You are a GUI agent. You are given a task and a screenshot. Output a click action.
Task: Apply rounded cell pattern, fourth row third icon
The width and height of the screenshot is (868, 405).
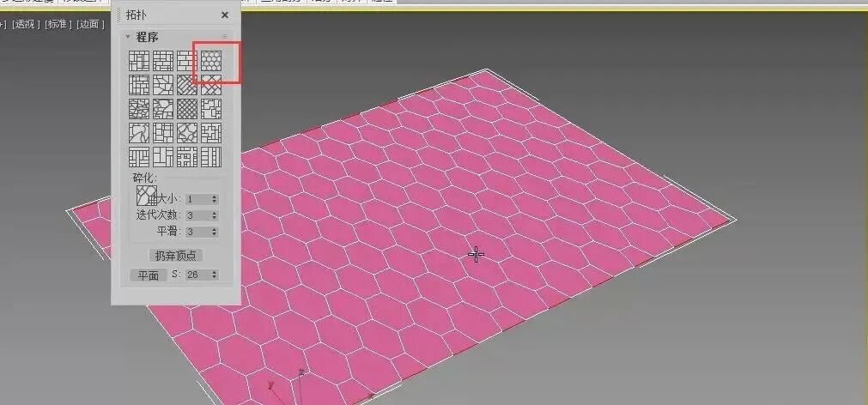pyautogui.click(x=187, y=133)
